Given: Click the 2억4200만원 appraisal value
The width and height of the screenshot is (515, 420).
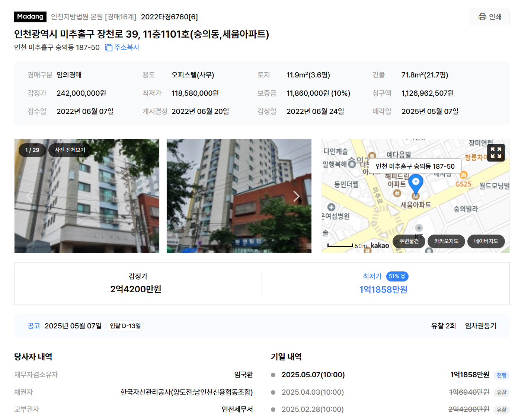Looking at the screenshot, I should 136,289.
